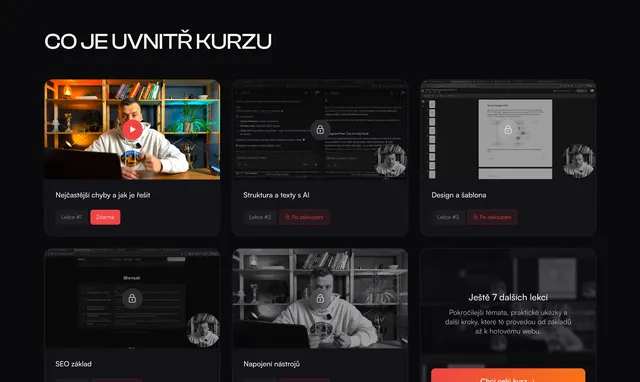The width and height of the screenshot is (640, 382).
Task: Click the SEO základ video thumbnail
Action: tap(132, 299)
